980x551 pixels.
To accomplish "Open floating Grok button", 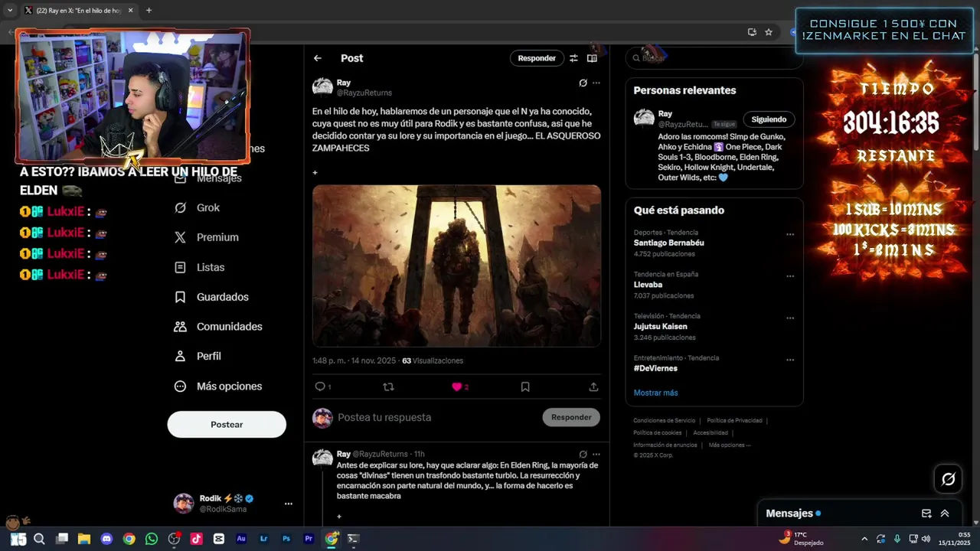I will click(x=948, y=479).
